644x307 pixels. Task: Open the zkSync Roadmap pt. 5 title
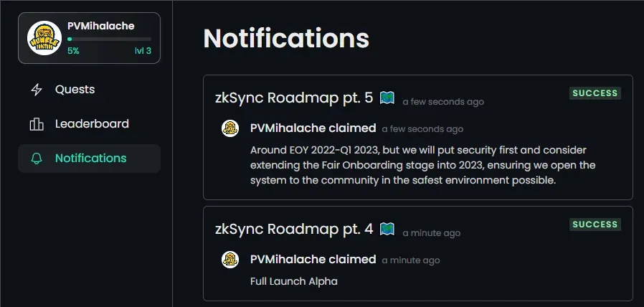point(294,98)
